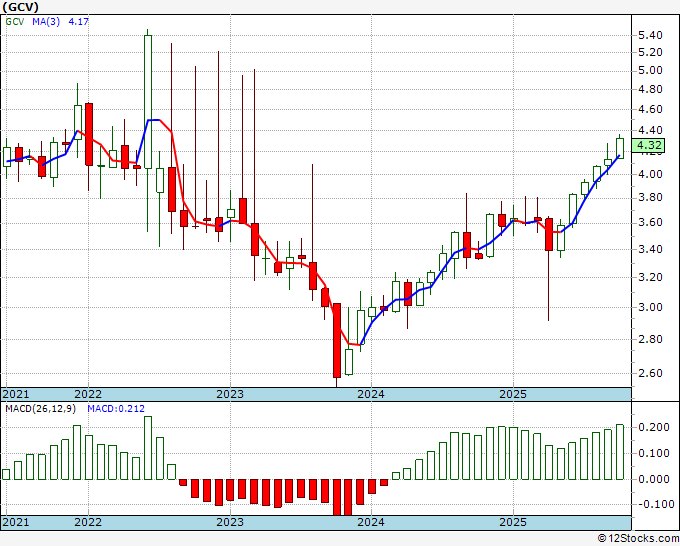The height and width of the screenshot is (546, 680).
Task: Click 2021 on the MACD timeline
Action: (16, 522)
